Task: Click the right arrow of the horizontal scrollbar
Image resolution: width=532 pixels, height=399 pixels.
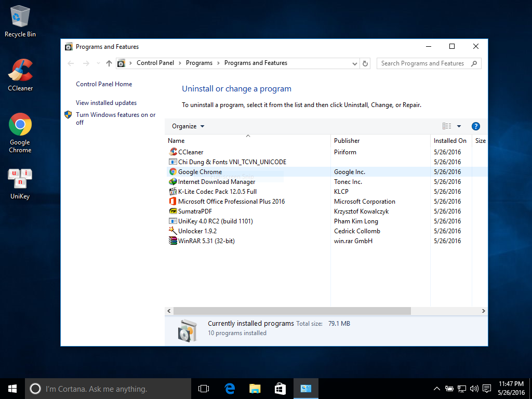Action: [x=484, y=311]
